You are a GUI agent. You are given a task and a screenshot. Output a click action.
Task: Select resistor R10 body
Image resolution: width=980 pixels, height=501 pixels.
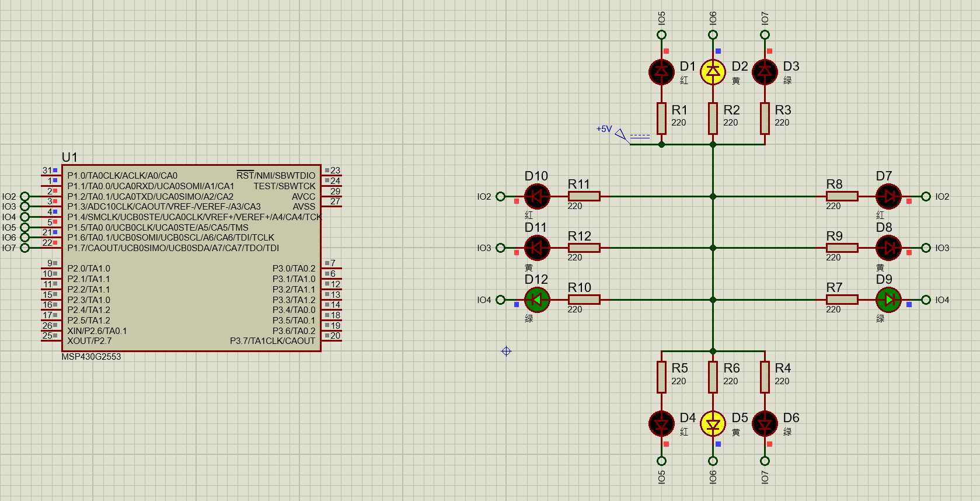(584, 300)
